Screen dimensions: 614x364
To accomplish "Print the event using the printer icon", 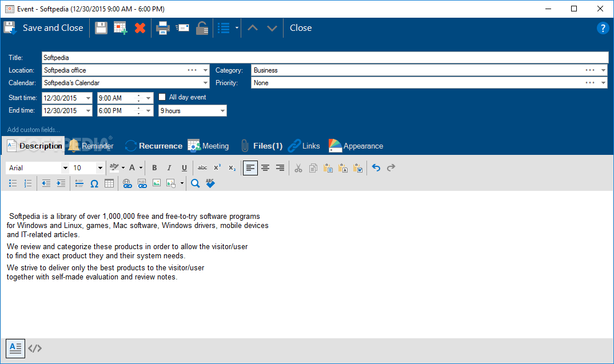I will click(163, 28).
